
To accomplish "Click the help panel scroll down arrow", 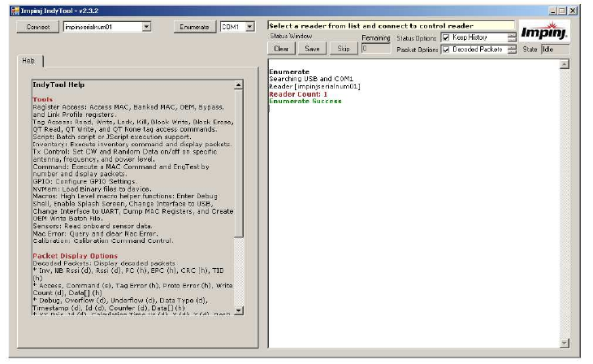I will 238,310.
